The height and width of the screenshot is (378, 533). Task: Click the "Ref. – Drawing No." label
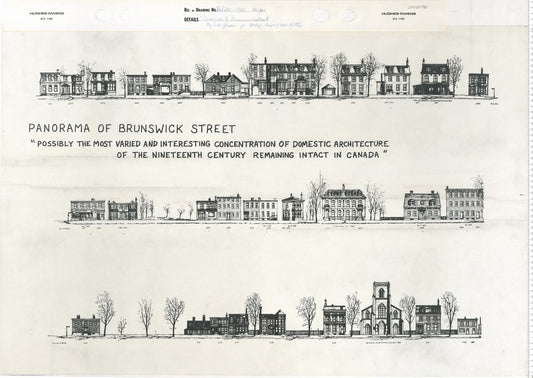click(x=200, y=10)
